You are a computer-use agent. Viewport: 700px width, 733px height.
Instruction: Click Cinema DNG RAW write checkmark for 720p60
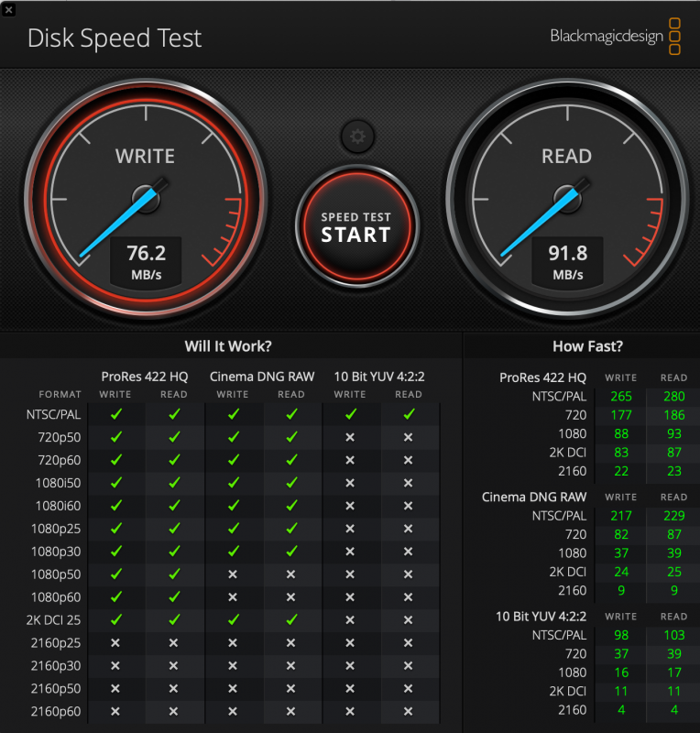pos(233,460)
